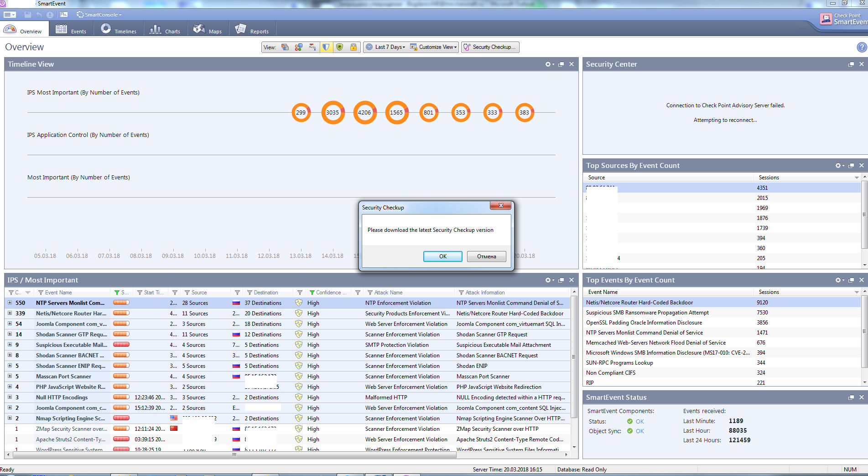Open the SmartConsole dropdown

(x=99, y=15)
